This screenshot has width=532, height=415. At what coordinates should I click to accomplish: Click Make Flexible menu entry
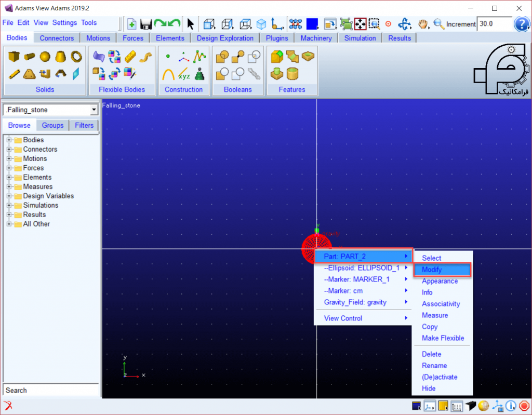[443, 338]
